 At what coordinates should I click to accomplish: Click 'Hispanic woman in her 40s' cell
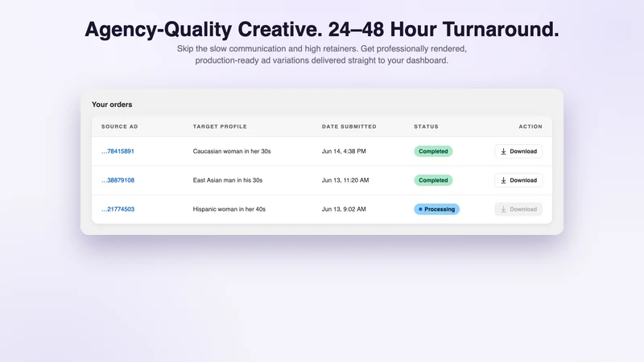pos(229,209)
